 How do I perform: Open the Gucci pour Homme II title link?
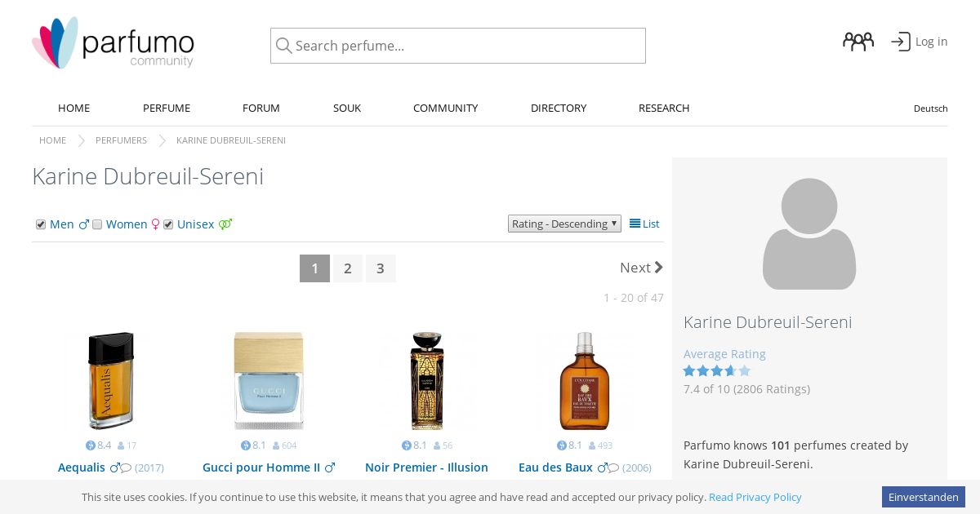261,467
